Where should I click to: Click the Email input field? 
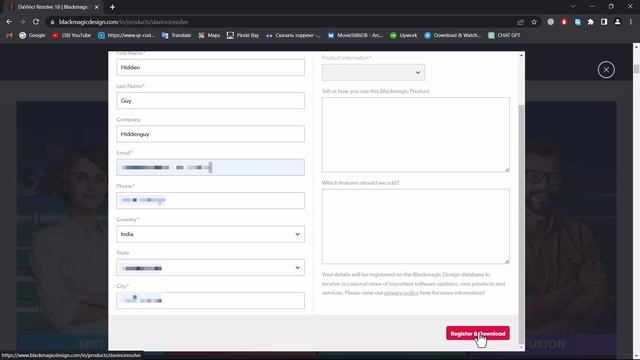(210, 167)
